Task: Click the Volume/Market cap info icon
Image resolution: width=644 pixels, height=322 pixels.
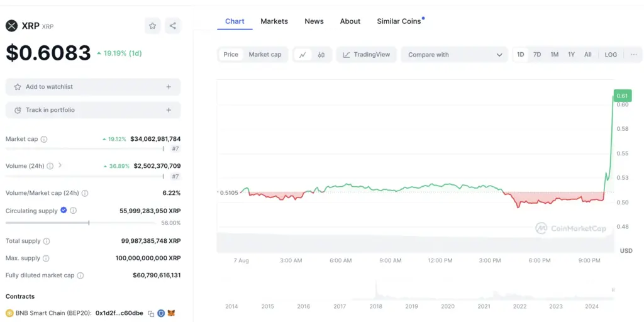Action: (x=85, y=193)
